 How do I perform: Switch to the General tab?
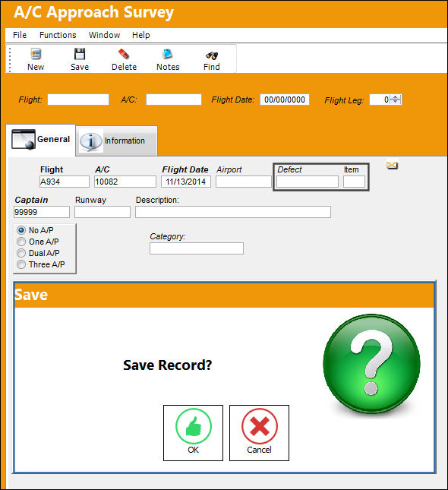[40, 139]
